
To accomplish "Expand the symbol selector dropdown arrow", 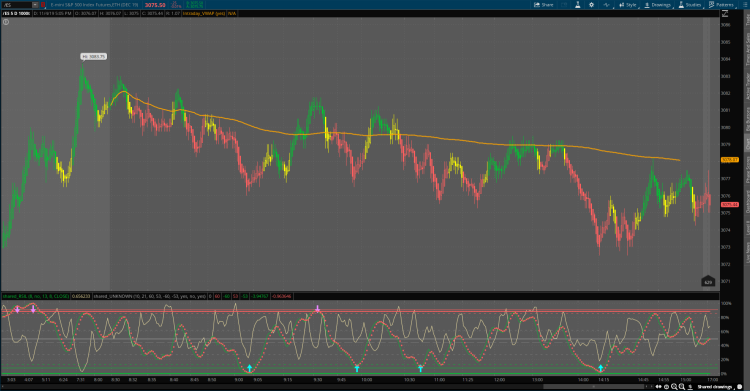I will [35, 5].
